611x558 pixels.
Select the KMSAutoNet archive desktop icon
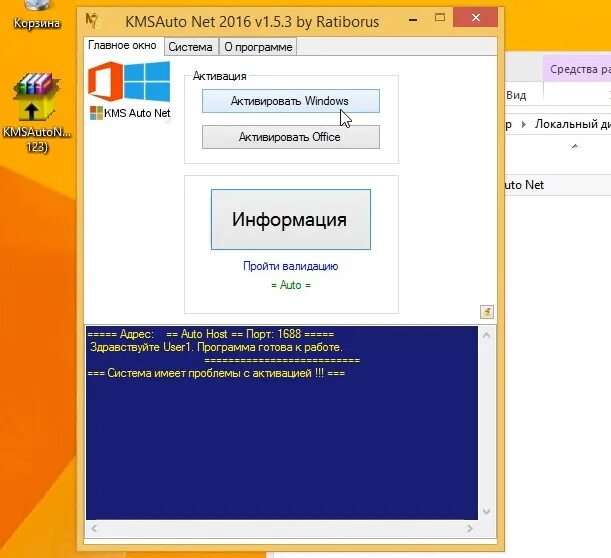point(36,113)
